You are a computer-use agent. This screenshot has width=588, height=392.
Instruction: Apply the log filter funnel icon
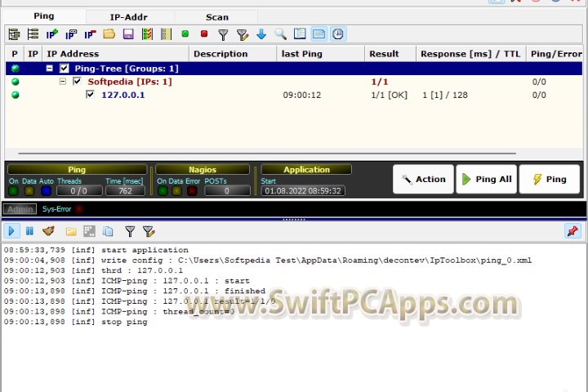(130, 231)
